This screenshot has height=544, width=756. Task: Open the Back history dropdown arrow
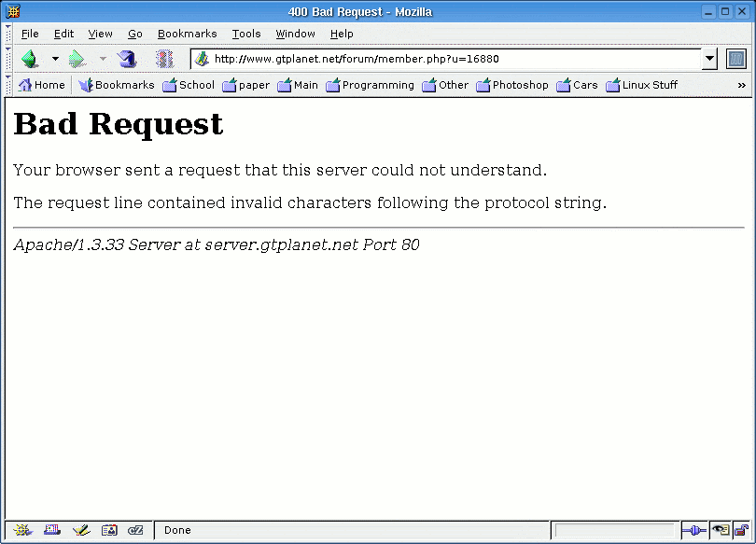pyautogui.click(x=55, y=59)
